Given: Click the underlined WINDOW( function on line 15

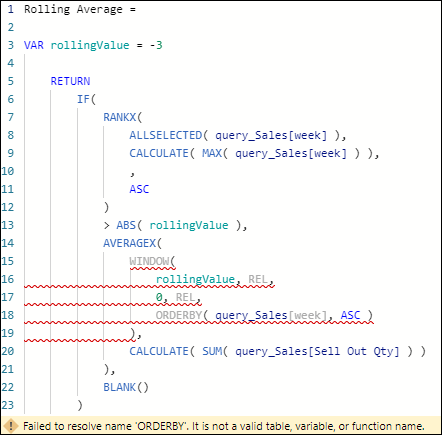Looking at the screenshot, I should pyautogui.click(x=152, y=261).
